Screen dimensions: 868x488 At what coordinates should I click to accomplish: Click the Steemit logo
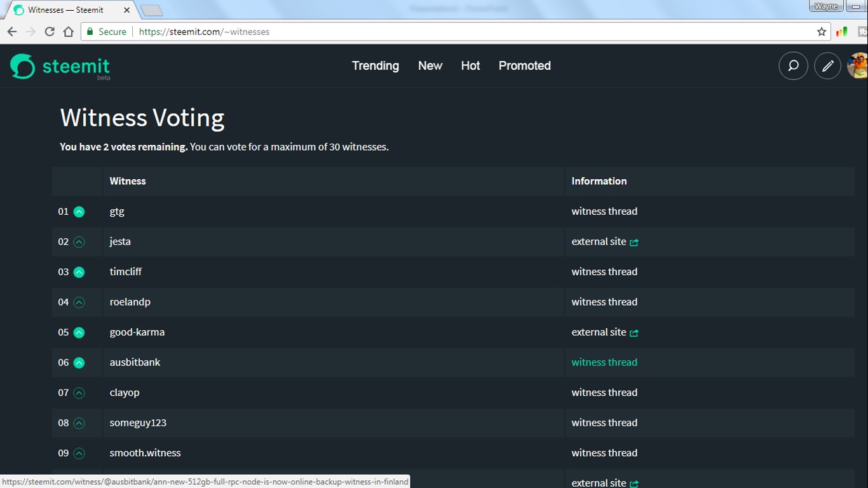click(x=60, y=66)
